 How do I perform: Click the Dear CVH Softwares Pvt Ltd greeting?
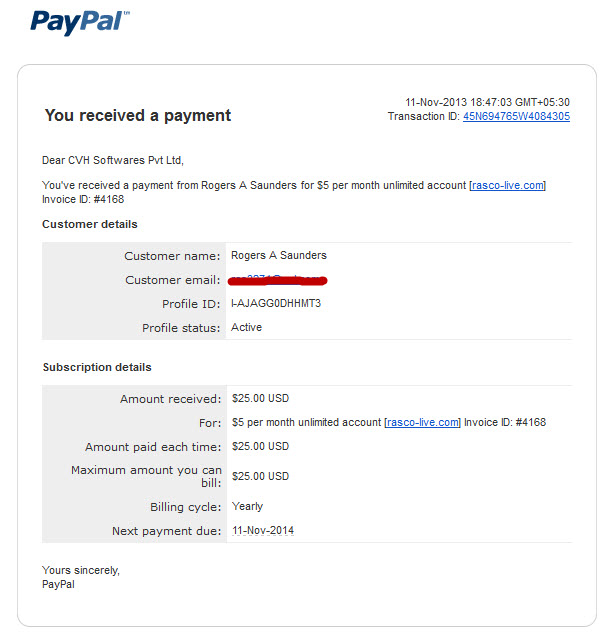(x=113, y=161)
